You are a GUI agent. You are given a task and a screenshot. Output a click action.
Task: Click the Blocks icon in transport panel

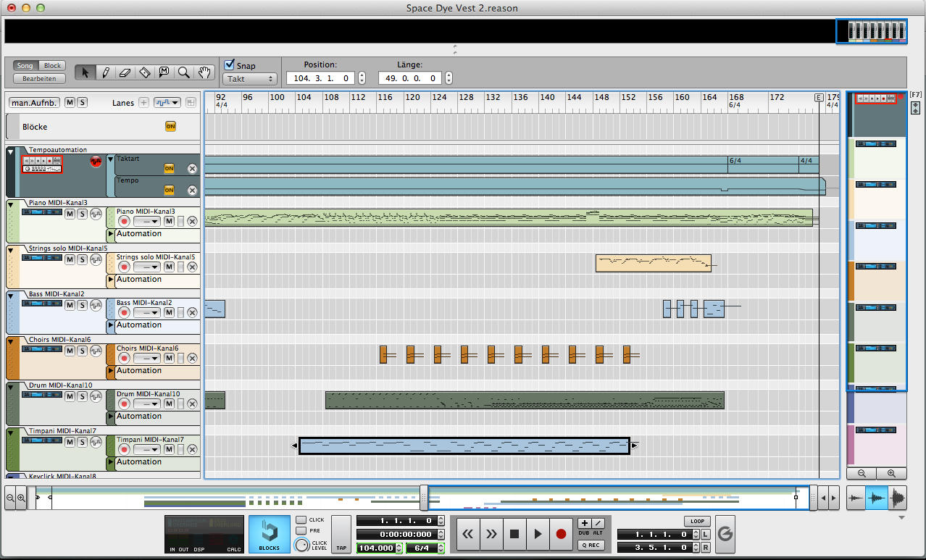pyautogui.click(x=270, y=535)
